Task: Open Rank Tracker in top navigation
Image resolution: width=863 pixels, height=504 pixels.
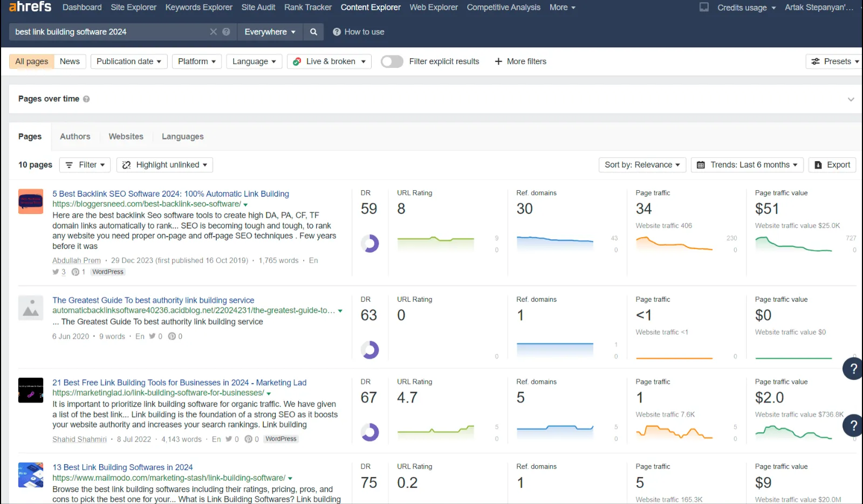Action: tap(308, 8)
